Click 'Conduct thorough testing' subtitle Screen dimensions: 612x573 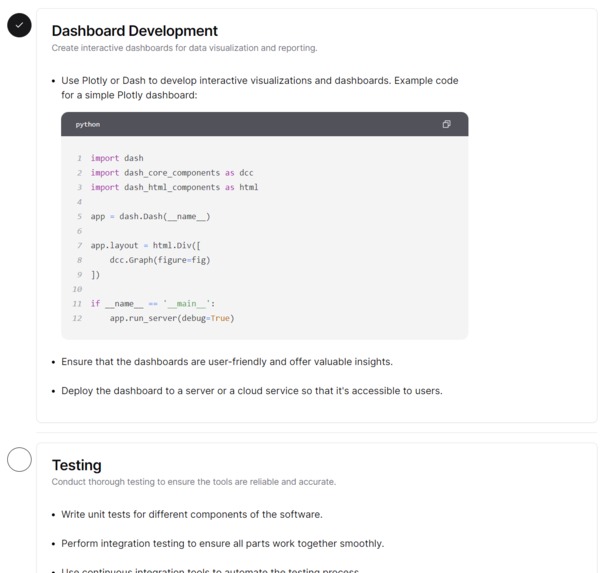(x=194, y=482)
